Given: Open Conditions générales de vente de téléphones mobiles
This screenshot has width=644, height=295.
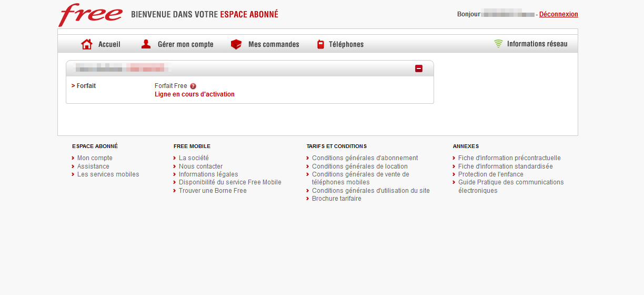Looking at the screenshot, I should click(360, 178).
